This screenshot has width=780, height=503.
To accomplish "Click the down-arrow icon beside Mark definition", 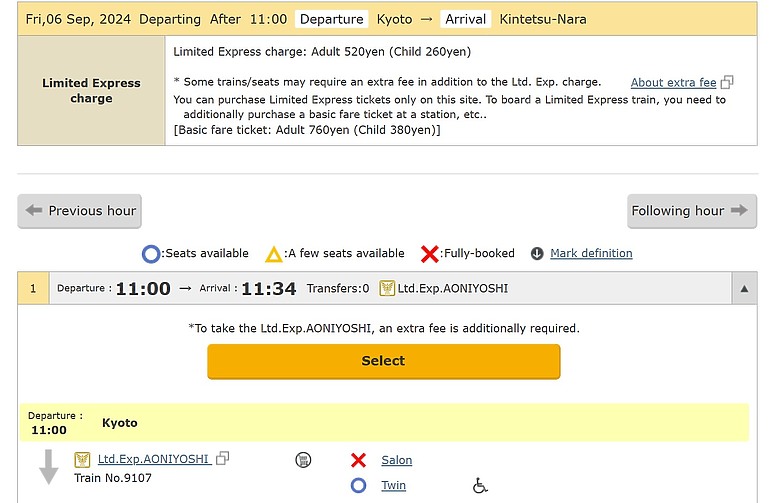I will [x=537, y=254].
